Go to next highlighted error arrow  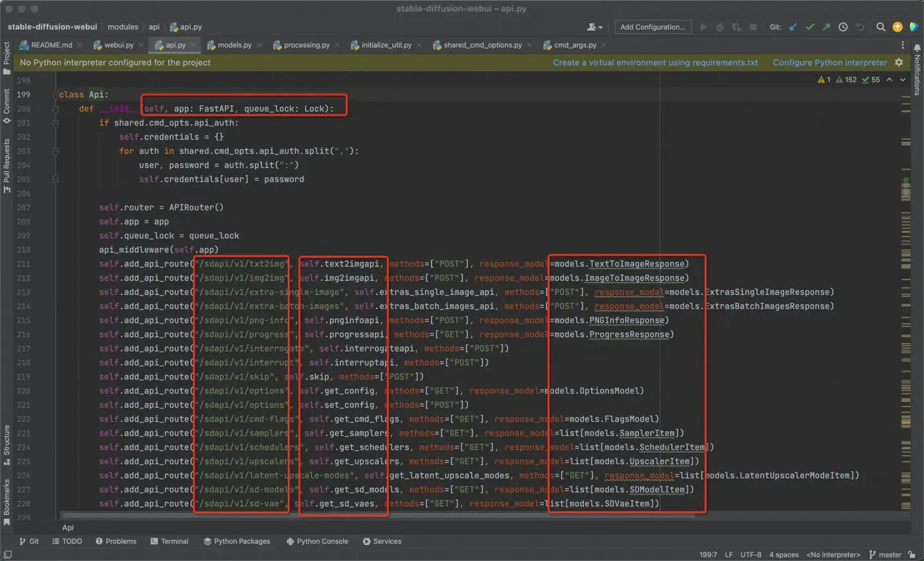(x=904, y=80)
